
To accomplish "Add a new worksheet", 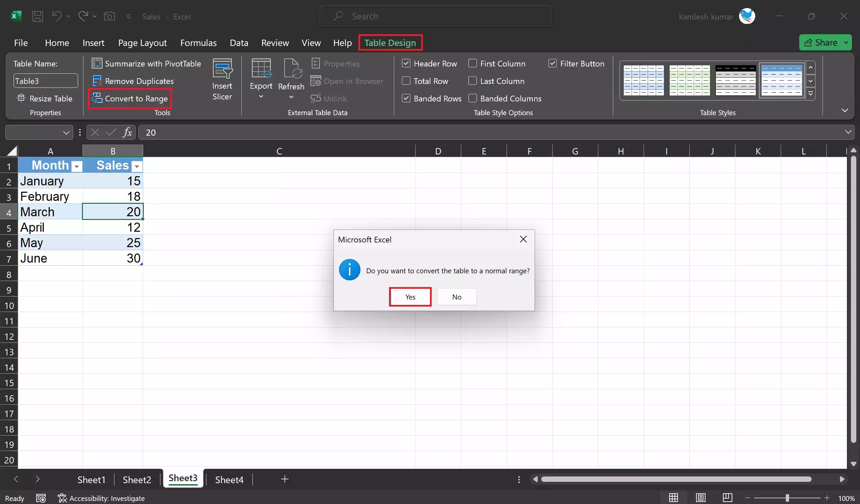I will 285,479.
